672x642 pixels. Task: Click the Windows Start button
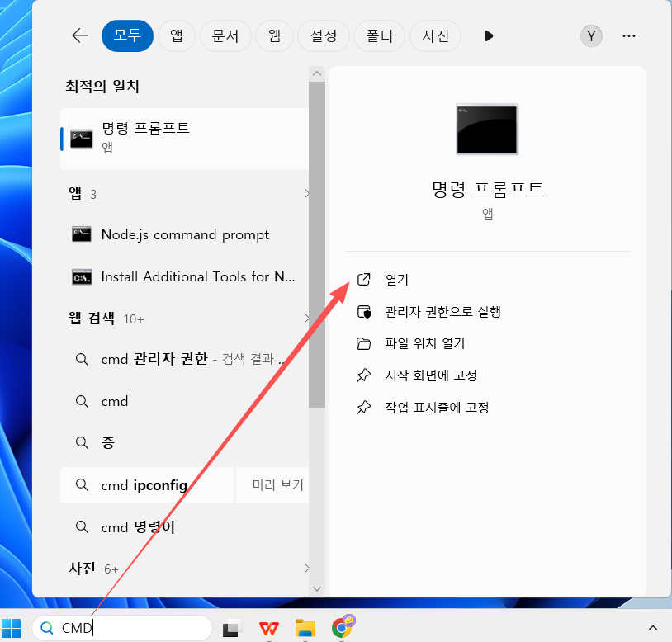[11, 628]
